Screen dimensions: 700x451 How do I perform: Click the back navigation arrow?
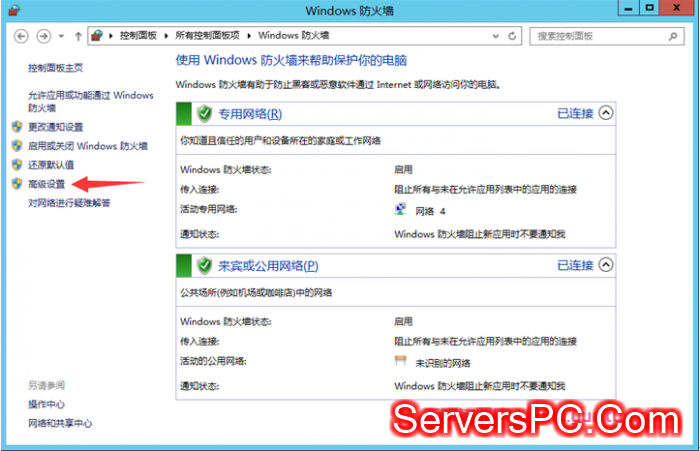pyautogui.click(x=21, y=36)
